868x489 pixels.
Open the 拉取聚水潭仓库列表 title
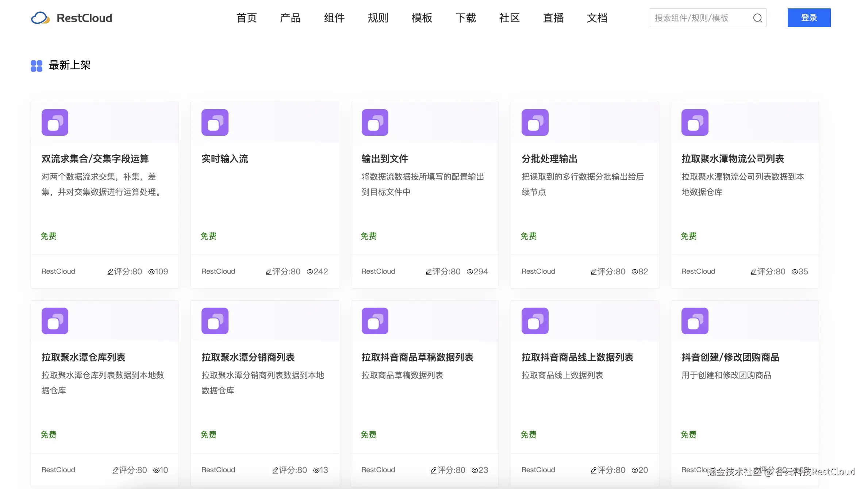tap(84, 357)
